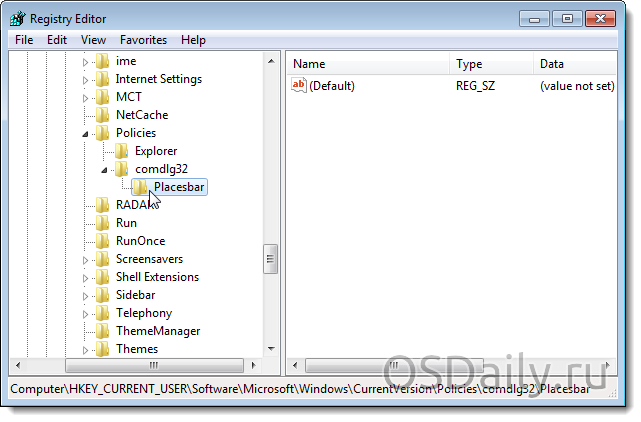
Task: Click the folder icon beside ThemeManager
Action: (x=102, y=331)
